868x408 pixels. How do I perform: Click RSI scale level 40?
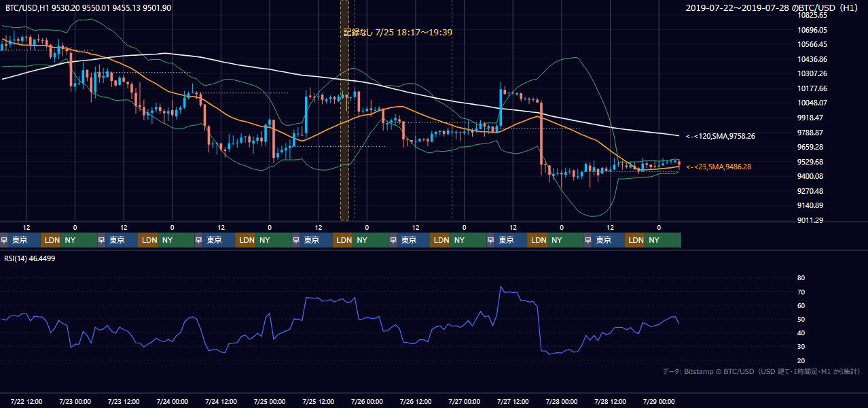pos(801,333)
